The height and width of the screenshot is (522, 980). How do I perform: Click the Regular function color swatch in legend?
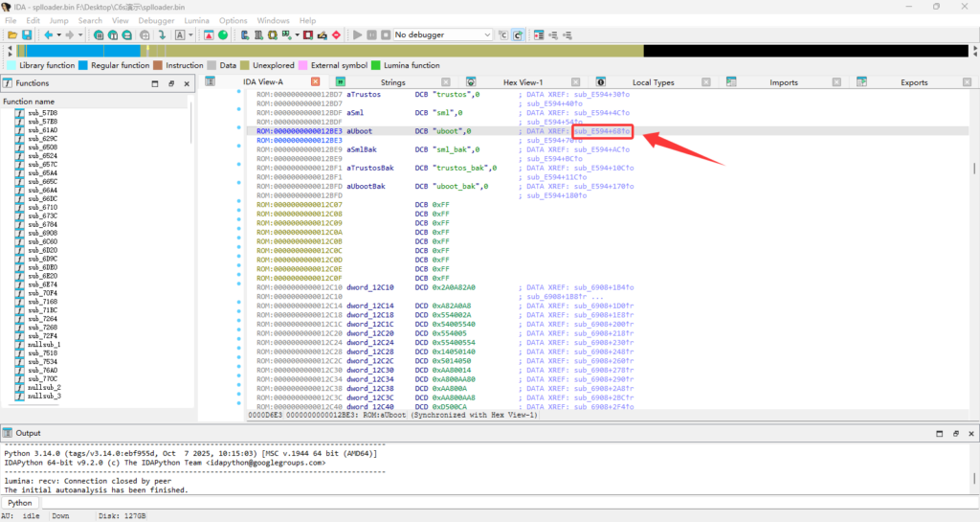(x=83, y=66)
